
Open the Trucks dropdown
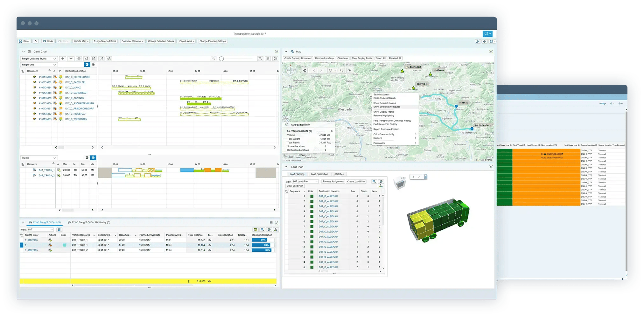39,158
